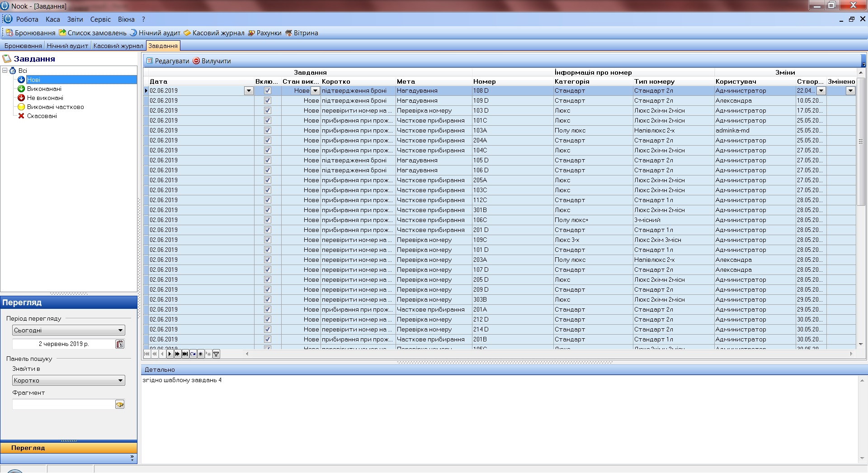Collapse the Всі tree node

5,71
